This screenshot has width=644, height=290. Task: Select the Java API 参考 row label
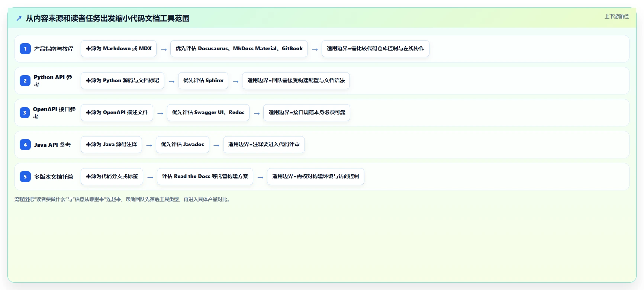tap(52, 145)
